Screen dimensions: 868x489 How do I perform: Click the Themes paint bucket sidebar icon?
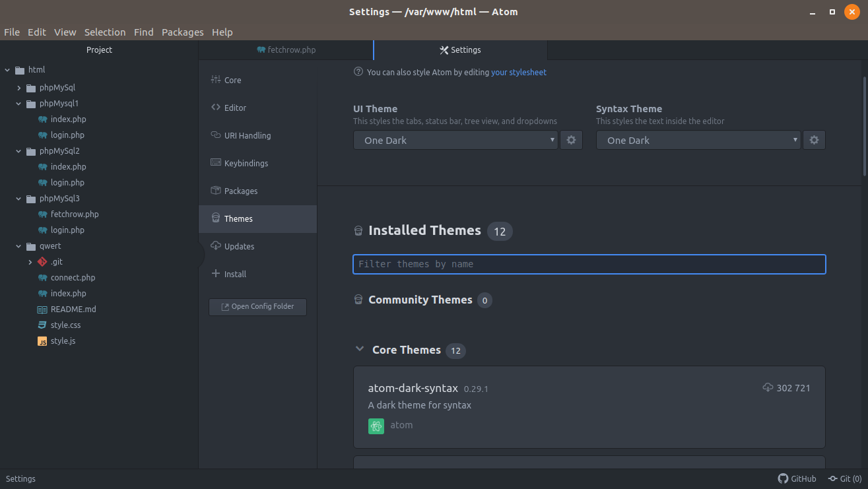click(215, 218)
